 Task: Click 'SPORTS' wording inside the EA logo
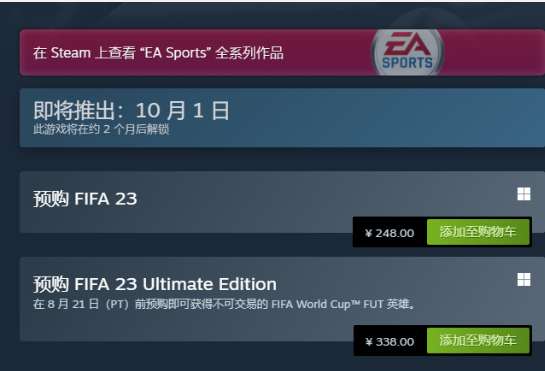tap(407, 63)
